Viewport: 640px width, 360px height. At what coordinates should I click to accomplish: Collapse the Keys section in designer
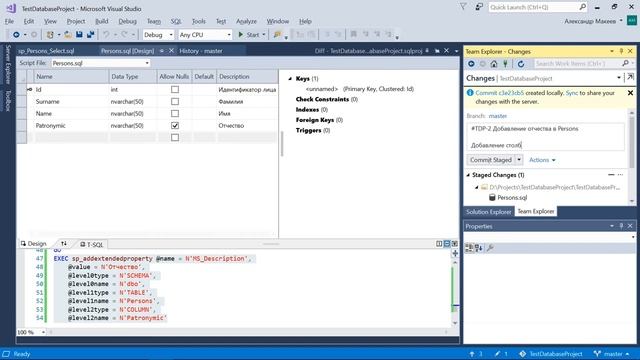(290, 78)
